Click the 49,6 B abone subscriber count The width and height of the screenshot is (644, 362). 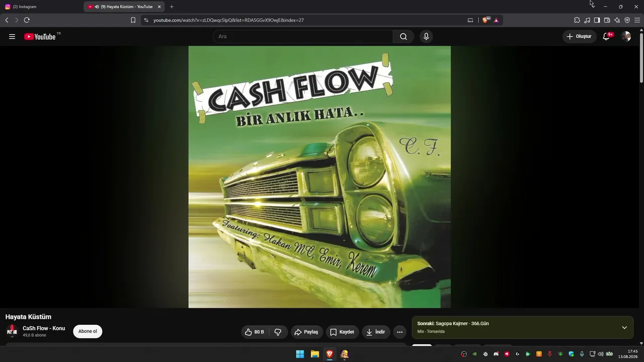point(34,335)
